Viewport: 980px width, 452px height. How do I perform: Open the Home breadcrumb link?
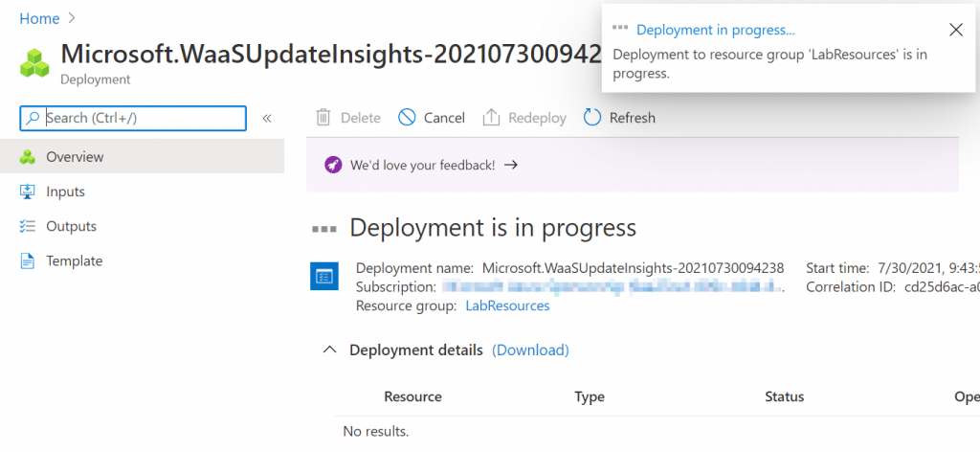click(39, 19)
